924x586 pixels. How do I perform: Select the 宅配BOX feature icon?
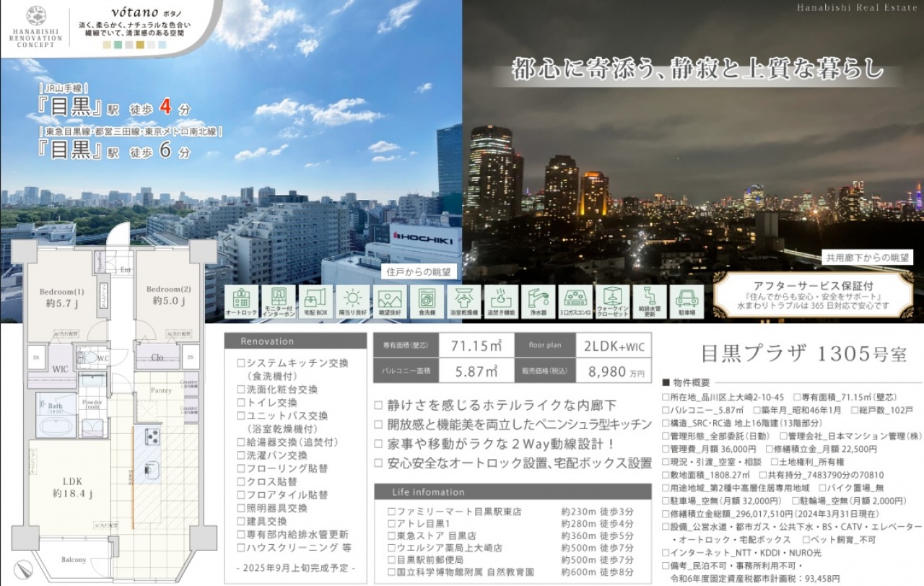point(315,302)
